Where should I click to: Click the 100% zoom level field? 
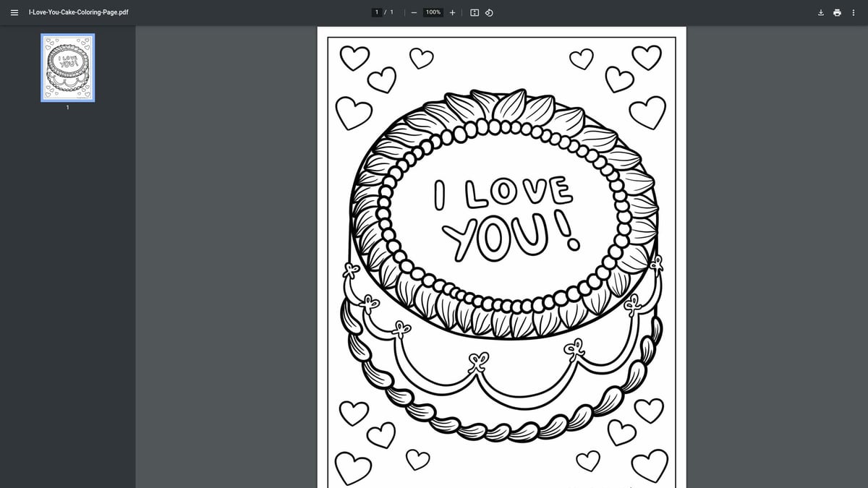(x=432, y=12)
